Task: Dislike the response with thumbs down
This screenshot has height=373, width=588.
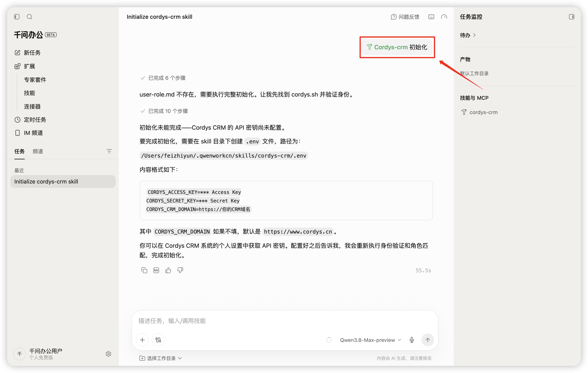Action: pyautogui.click(x=180, y=270)
